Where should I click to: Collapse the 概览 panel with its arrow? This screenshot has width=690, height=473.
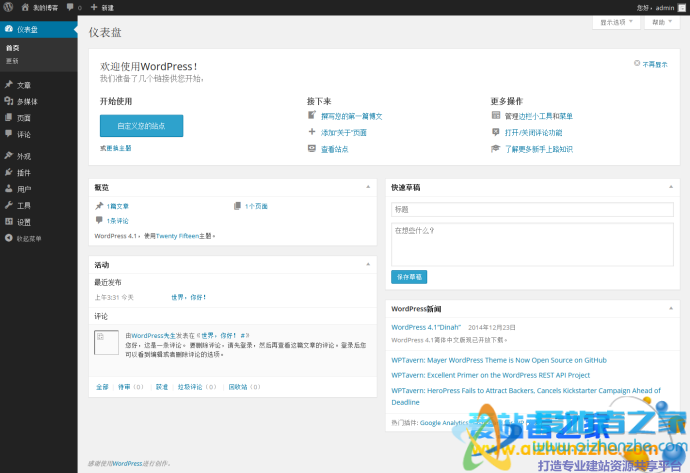click(368, 187)
